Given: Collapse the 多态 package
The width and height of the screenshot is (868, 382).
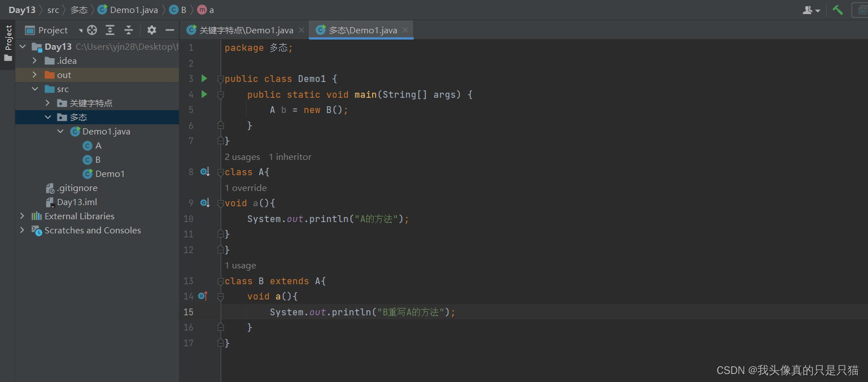Looking at the screenshot, I should pyautogui.click(x=47, y=117).
